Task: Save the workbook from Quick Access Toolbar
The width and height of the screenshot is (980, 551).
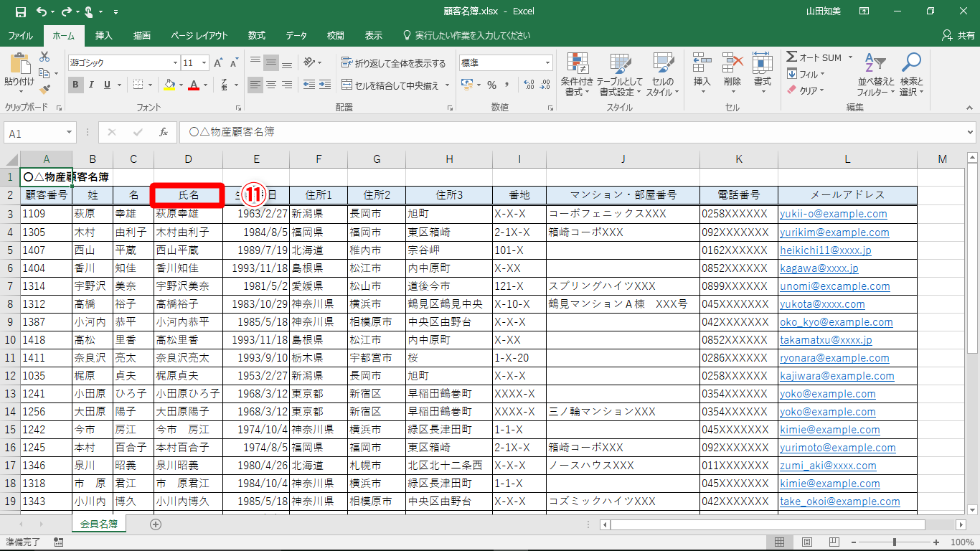Action: (x=20, y=11)
